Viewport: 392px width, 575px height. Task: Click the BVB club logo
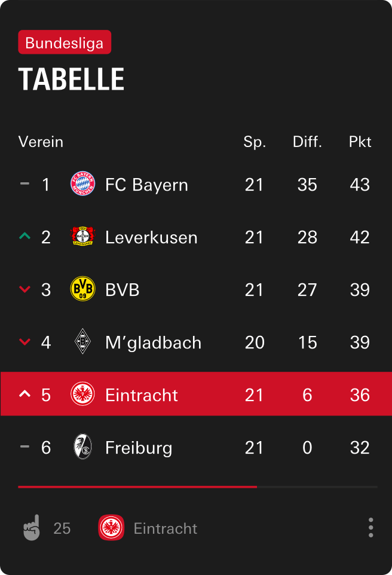click(82, 290)
